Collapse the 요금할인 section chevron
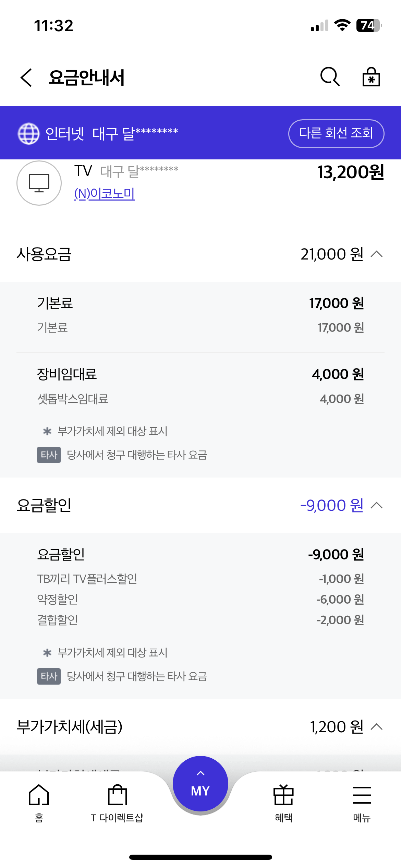Viewport: 401px width, 868px height. click(x=377, y=505)
